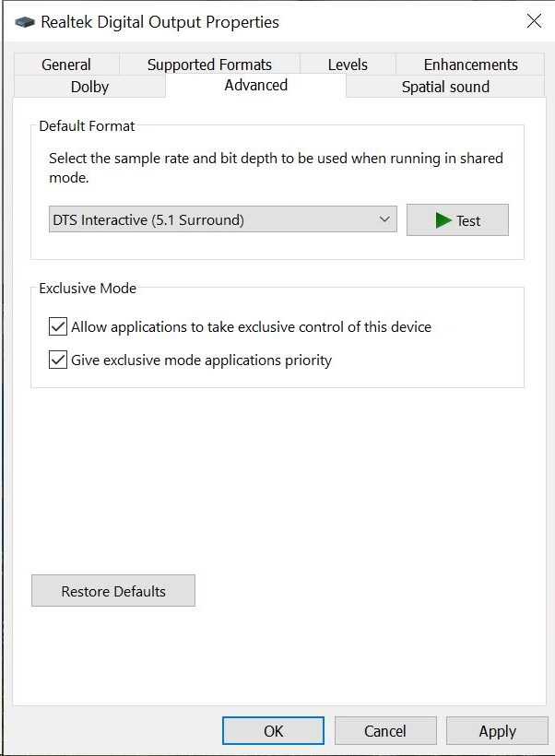The width and height of the screenshot is (555, 756).
Task: Open the DTS Interactive default format combo box
Action: [x=223, y=219]
